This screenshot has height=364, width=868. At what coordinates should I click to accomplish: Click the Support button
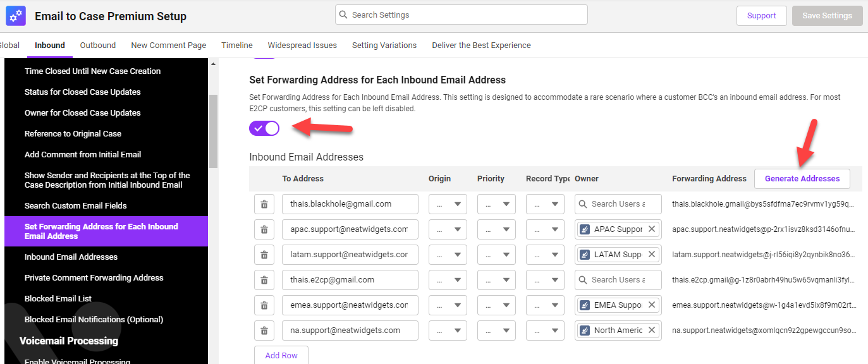tap(762, 16)
